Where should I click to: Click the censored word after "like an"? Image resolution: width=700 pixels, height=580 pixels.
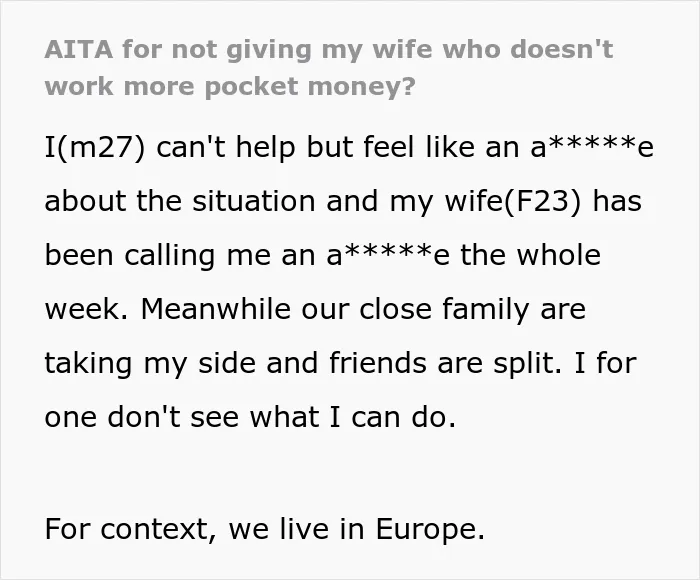click(592, 147)
